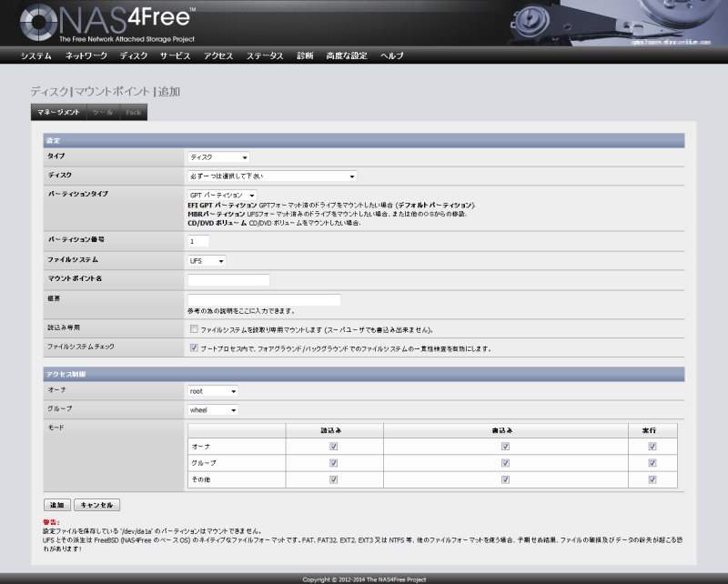Open the ファイルシステム UFS dropdown
The image size is (728, 584).
click(x=207, y=261)
